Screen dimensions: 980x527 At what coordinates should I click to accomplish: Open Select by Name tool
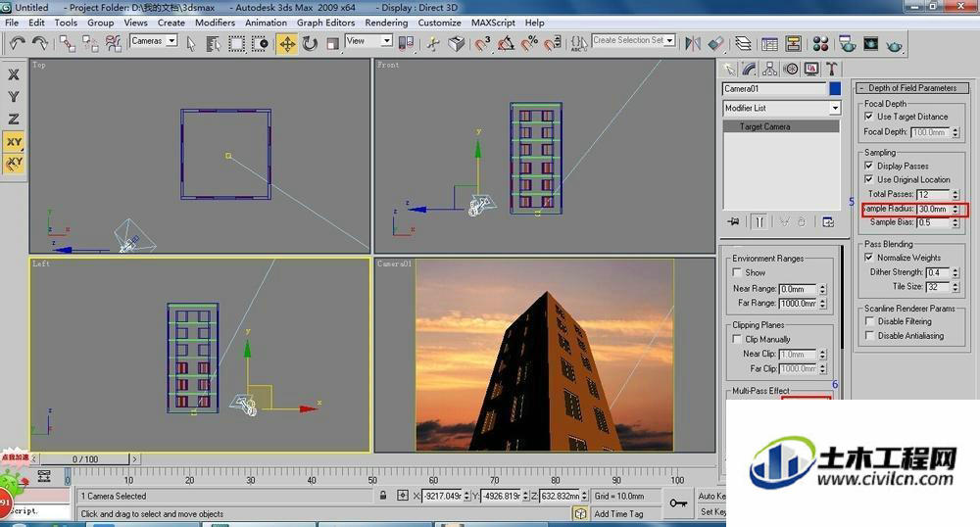pyautogui.click(x=213, y=43)
